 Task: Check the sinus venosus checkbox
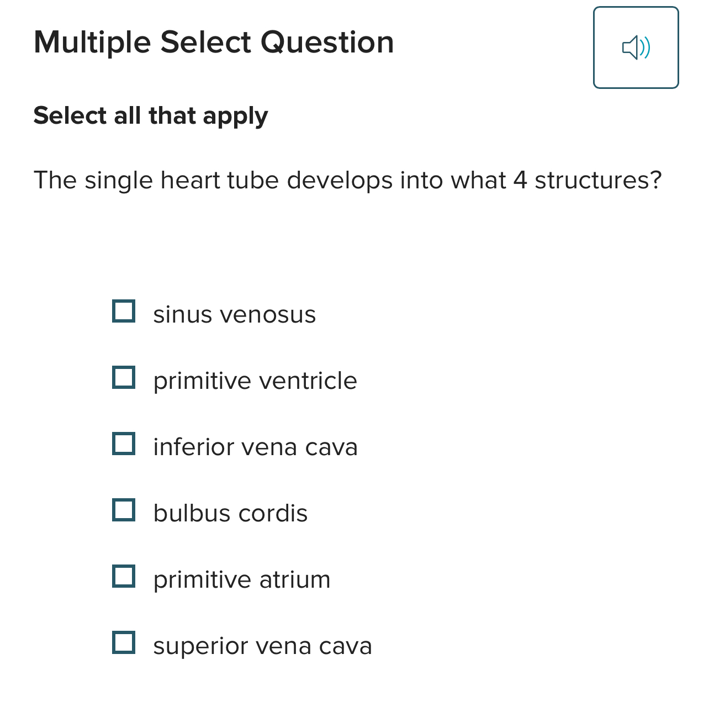[124, 311]
